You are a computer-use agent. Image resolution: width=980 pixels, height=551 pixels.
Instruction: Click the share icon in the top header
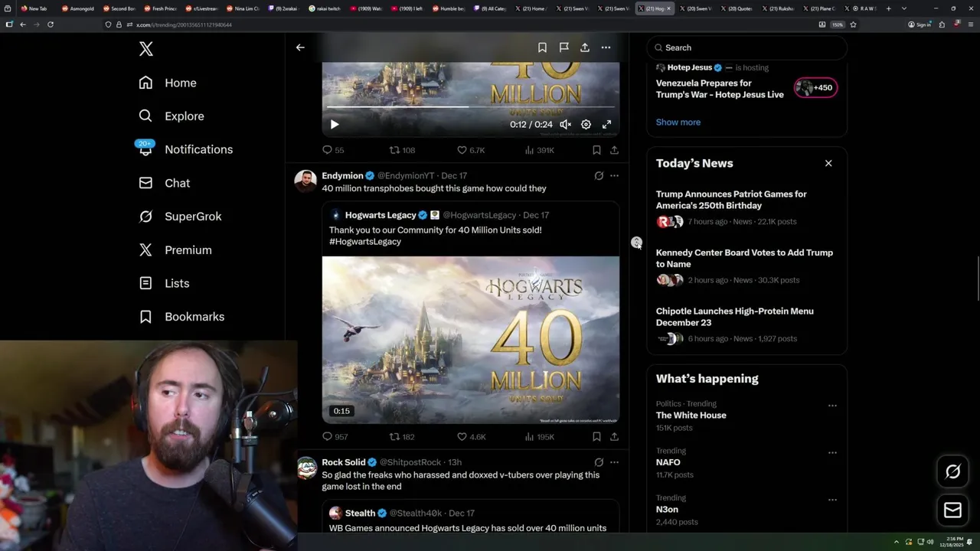[585, 47]
